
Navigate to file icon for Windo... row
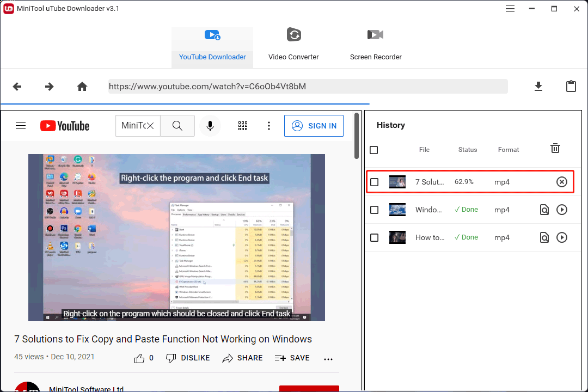[544, 210]
